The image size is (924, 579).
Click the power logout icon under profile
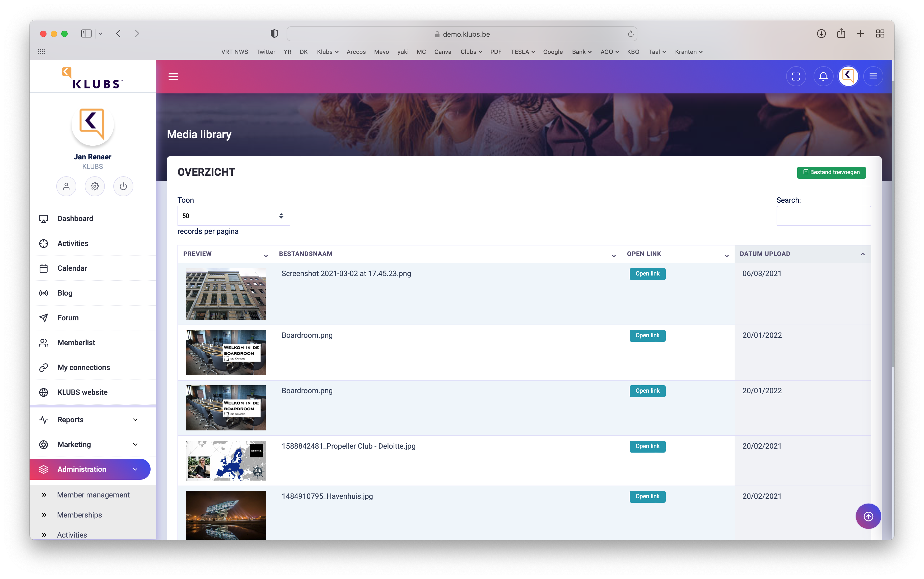[x=123, y=187]
